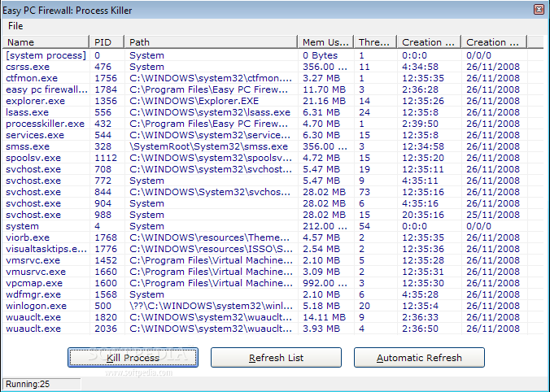The height and width of the screenshot is (392, 550).
Task: Click the 992.00 ... memory value
Action: click(x=325, y=283)
